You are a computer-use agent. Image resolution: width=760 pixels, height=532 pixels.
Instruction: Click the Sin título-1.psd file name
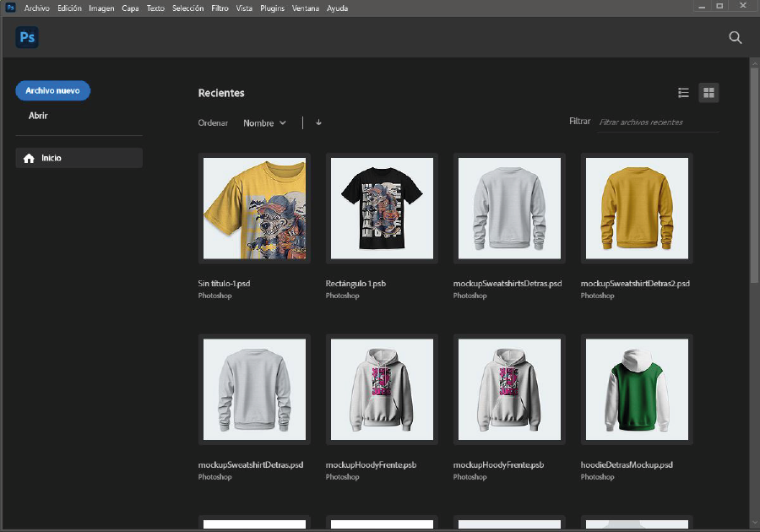[x=224, y=284]
